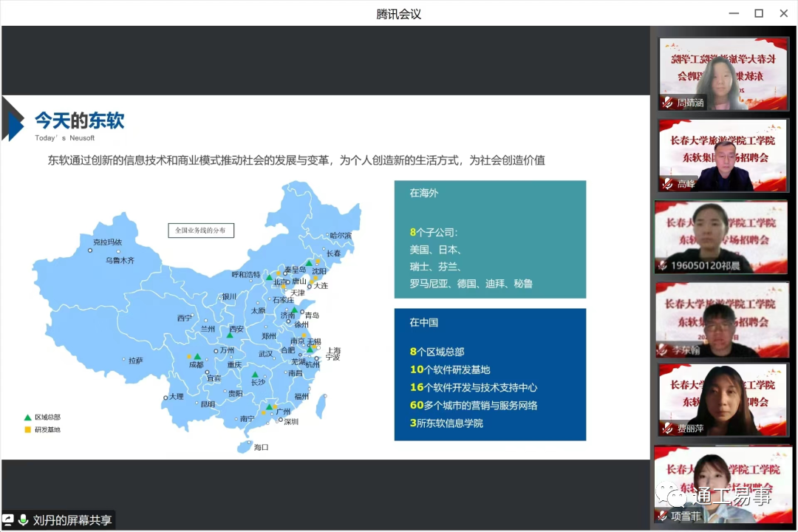Choose 费丽萍's participant video

tap(723, 400)
